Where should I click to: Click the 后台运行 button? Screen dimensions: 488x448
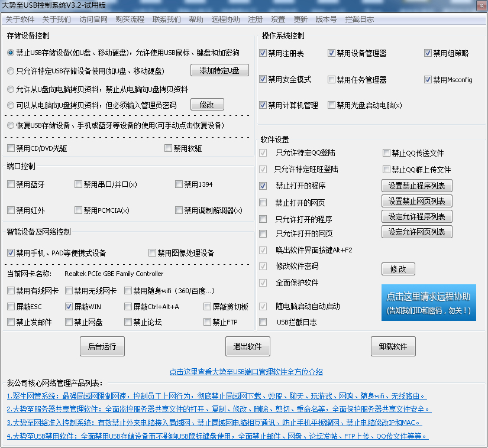pos(102,346)
